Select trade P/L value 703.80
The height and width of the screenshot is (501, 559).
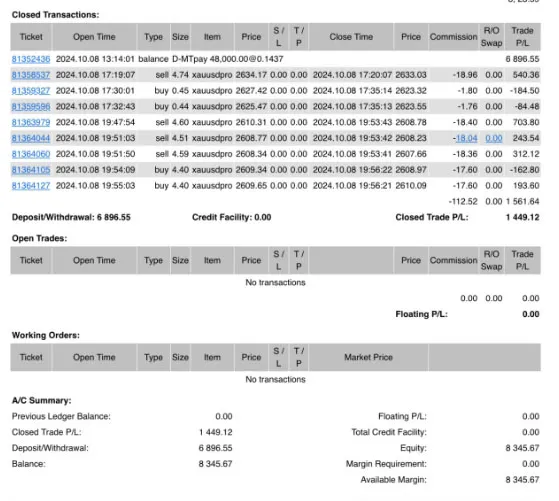526,122
